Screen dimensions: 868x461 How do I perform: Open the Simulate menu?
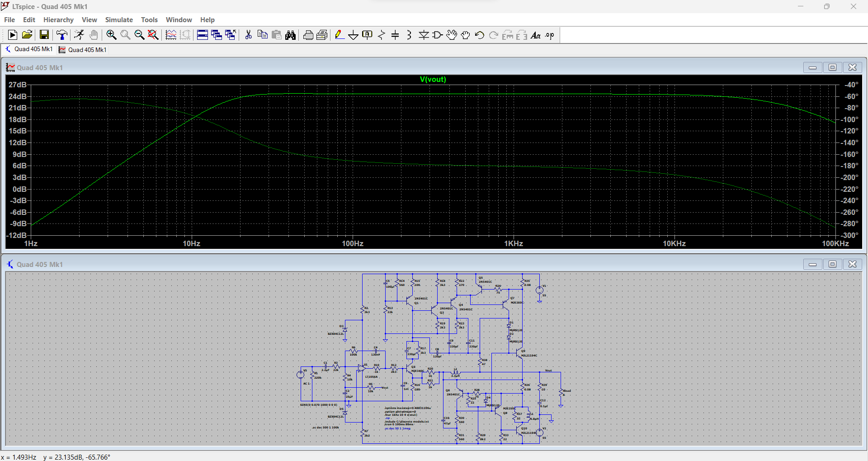pyautogui.click(x=119, y=19)
